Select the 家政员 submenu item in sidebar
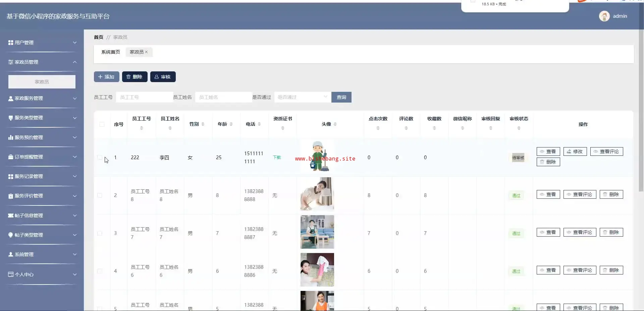The image size is (644, 311). pos(42,82)
